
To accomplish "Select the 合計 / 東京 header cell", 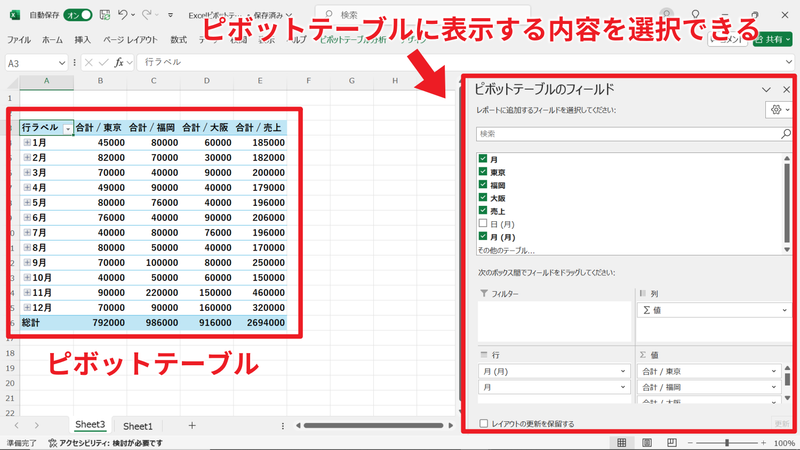I will click(100, 128).
